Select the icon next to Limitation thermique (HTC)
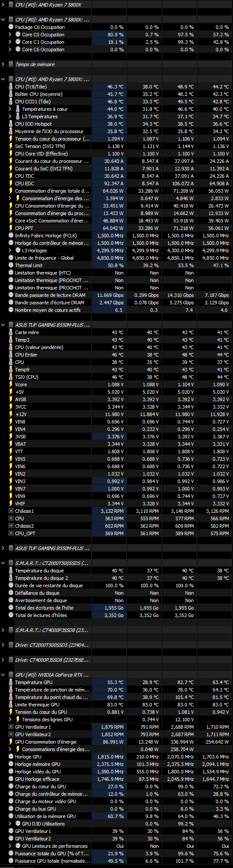 [11, 273]
